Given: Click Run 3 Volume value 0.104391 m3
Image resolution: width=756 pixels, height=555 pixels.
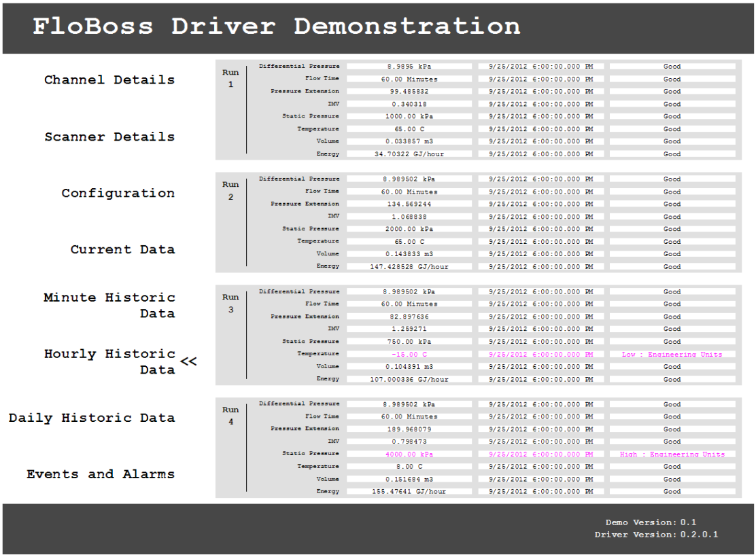Looking at the screenshot, I should (x=409, y=367).
